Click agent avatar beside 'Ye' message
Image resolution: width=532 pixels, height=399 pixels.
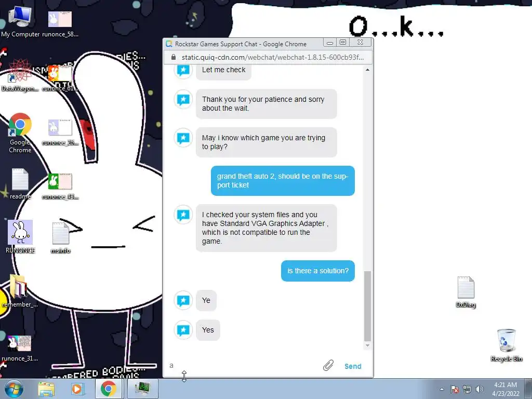click(183, 300)
